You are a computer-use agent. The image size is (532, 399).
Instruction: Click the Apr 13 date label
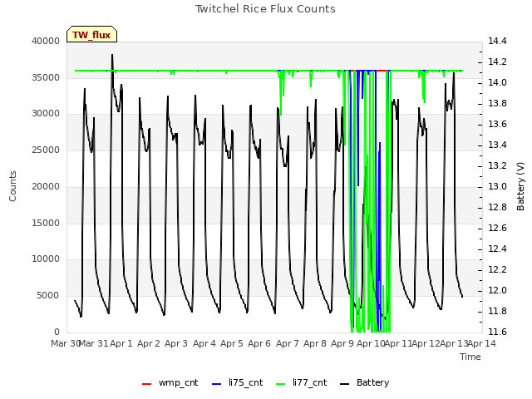click(454, 343)
